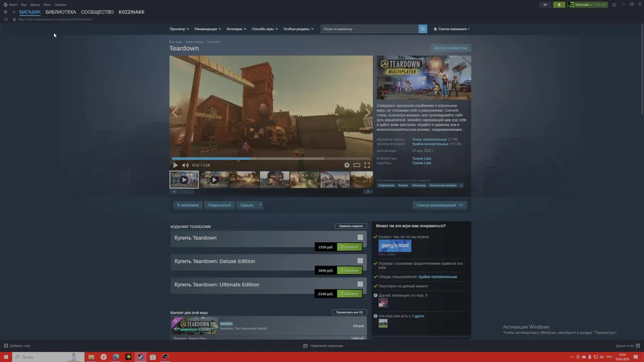The height and width of the screenshot is (362, 644).
Task: Click the compare editions button
Action: 351,226
